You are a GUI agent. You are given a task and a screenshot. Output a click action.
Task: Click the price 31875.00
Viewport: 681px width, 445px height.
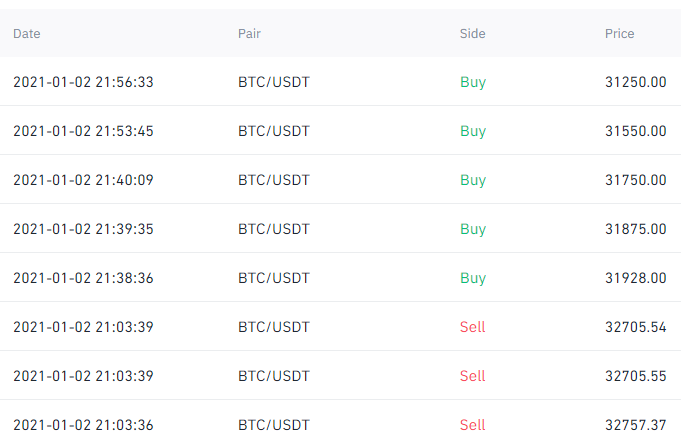click(635, 229)
